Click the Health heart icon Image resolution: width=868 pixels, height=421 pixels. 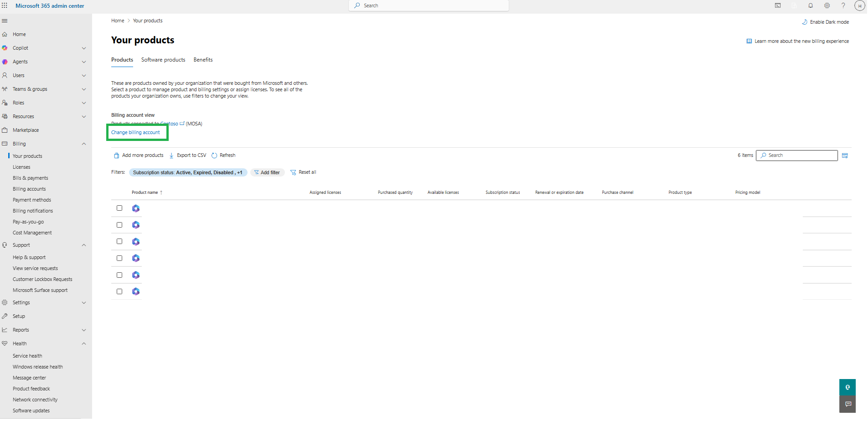tap(5, 344)
